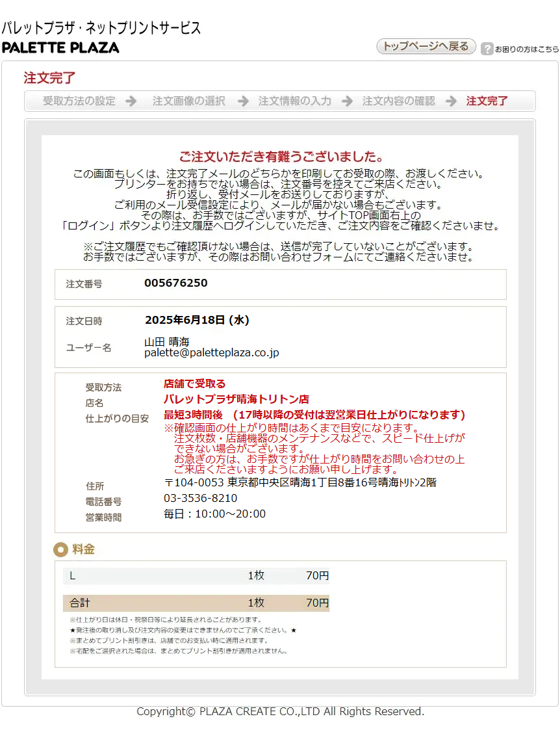Viewport: 560px width, 734px height.
Task: Click the phone number 03-3536-8210
Action: click(200, 499)
